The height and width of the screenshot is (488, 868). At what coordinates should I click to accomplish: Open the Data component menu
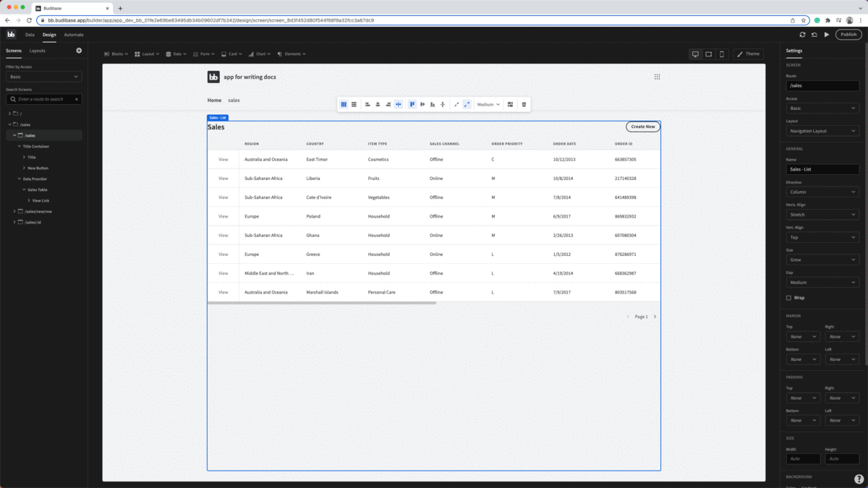pyautogui.click(x=176, y=54)
